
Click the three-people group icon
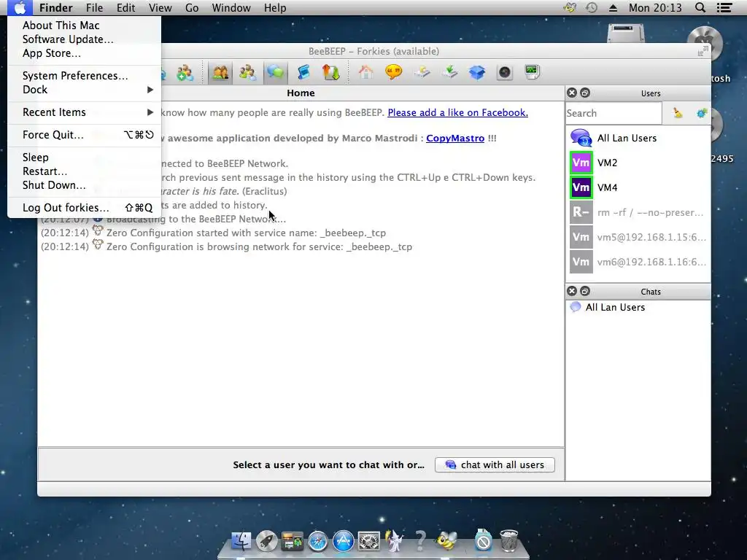pyautogui.click(x=248, y=73)
